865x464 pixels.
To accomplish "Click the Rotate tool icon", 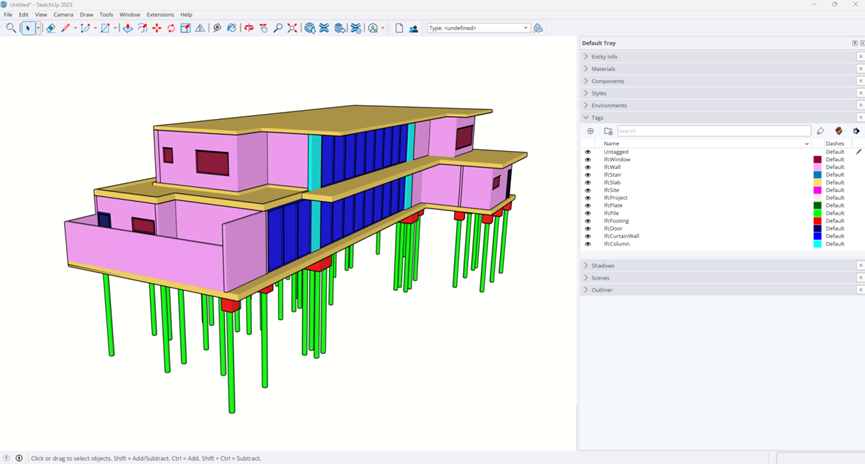I will [171, 28].
